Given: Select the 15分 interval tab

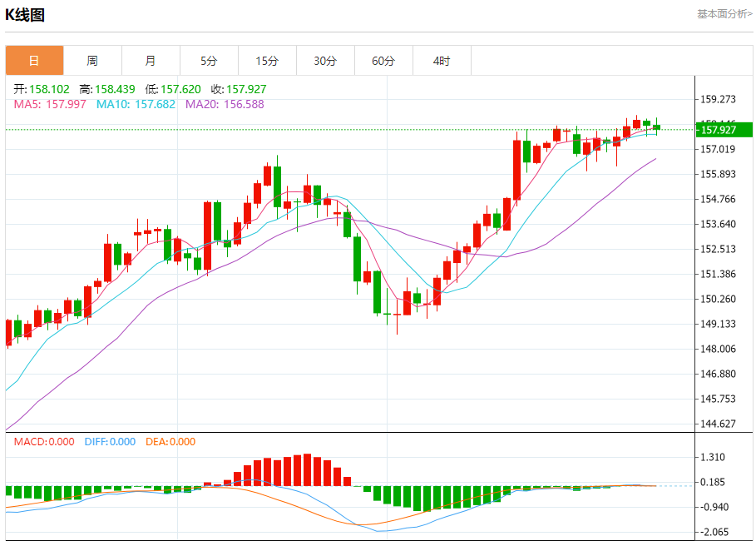Looking at the screenshot, I should (267, 61).
